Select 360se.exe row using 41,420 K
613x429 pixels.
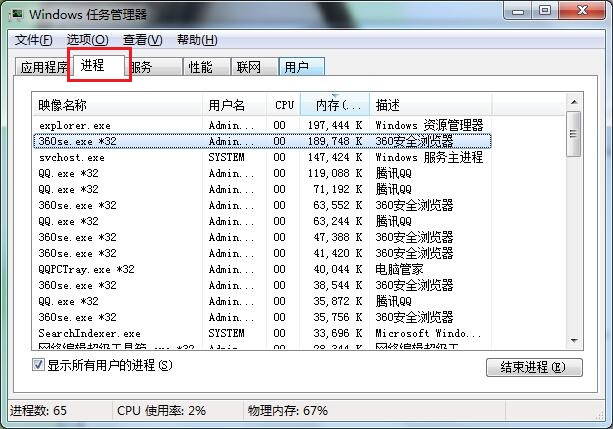pyautogui.click(x=262, y=253)
